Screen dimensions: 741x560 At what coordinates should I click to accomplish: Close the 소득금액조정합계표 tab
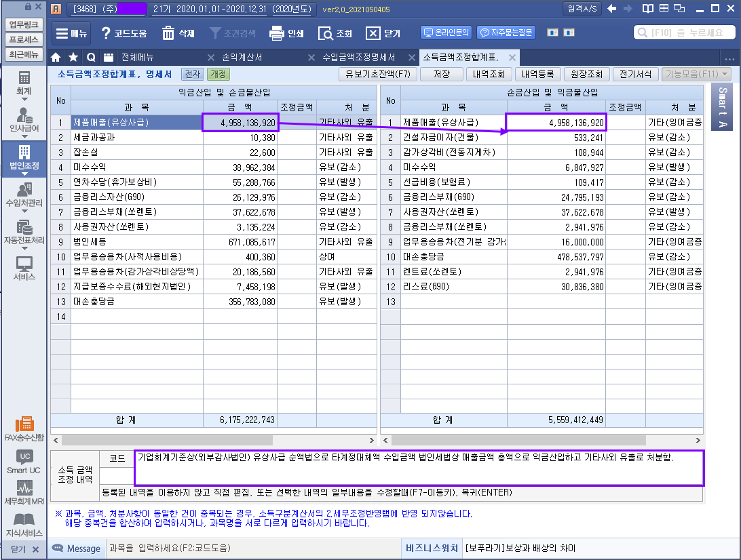(512, 58)
